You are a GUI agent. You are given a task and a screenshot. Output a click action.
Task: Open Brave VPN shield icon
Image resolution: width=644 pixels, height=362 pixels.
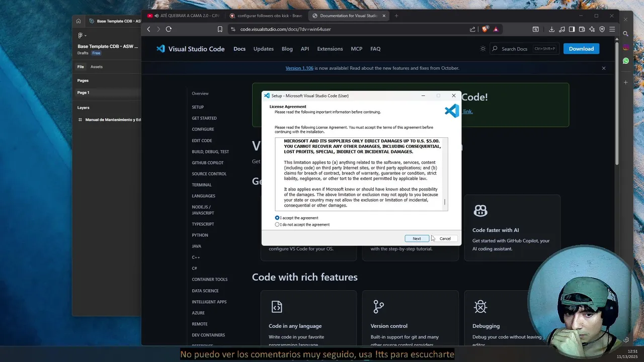[x=602, y=29]
